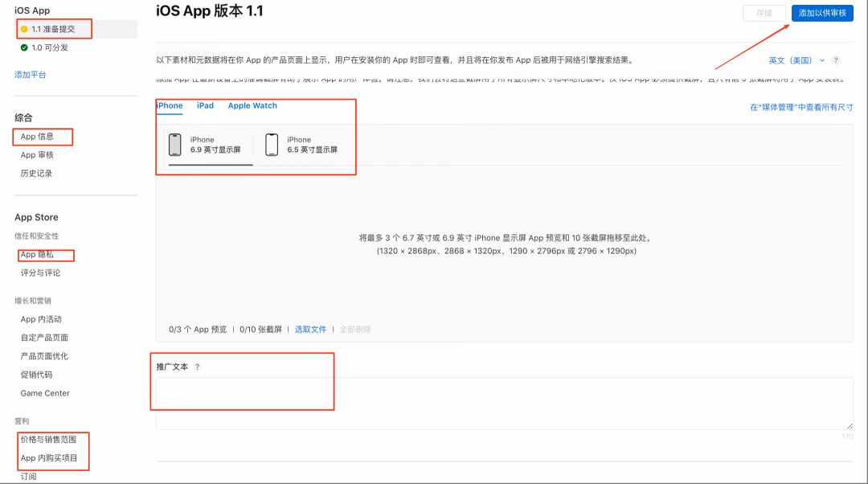Click the chevron next to 英文（美国）
Image resolution: width=868 pixels, height=484 pixels.
[822, 60]
